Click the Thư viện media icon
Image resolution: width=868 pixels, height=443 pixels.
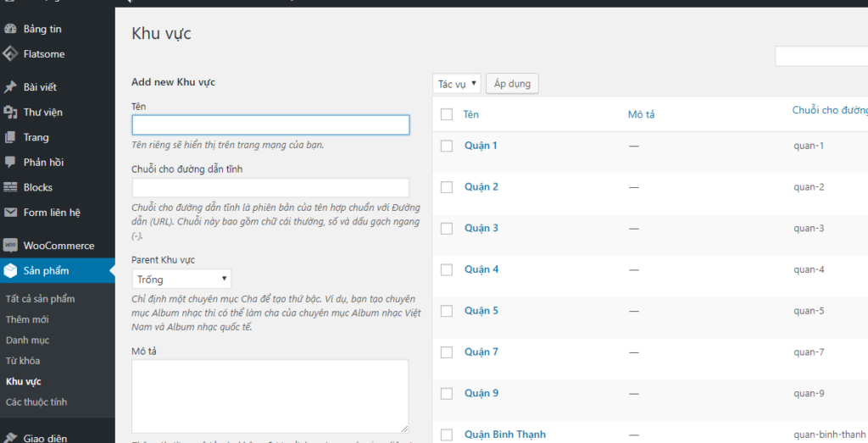coord(10,113)
